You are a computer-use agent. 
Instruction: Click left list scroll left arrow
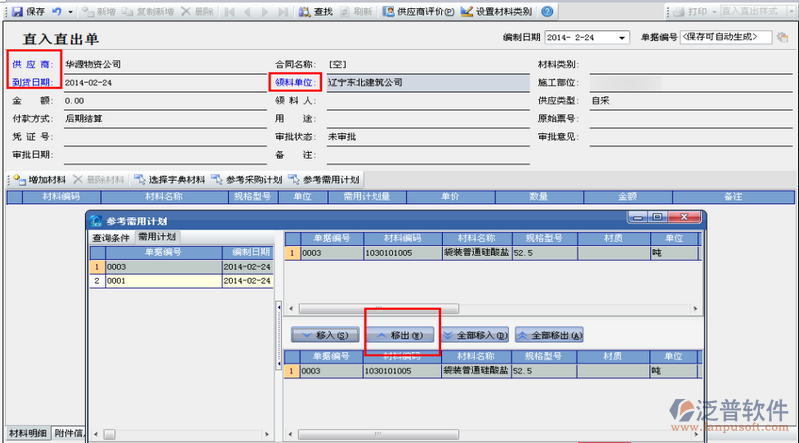click(96, 434)
